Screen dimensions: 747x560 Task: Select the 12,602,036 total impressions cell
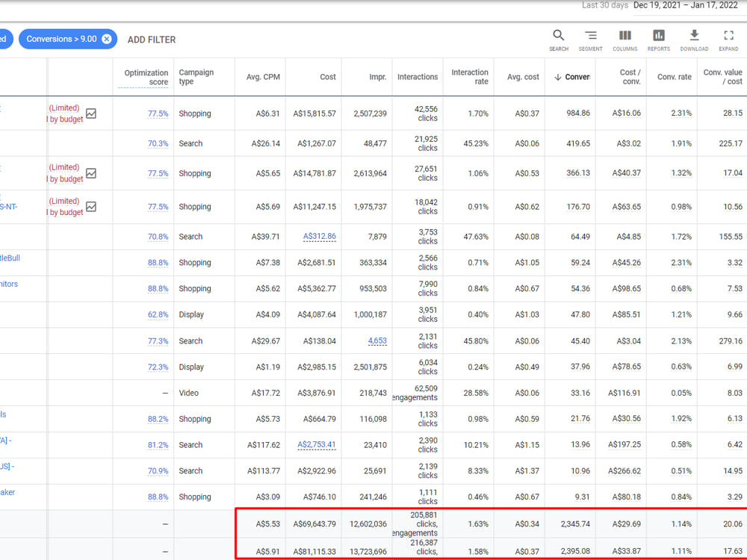click(x=368, y=524)
